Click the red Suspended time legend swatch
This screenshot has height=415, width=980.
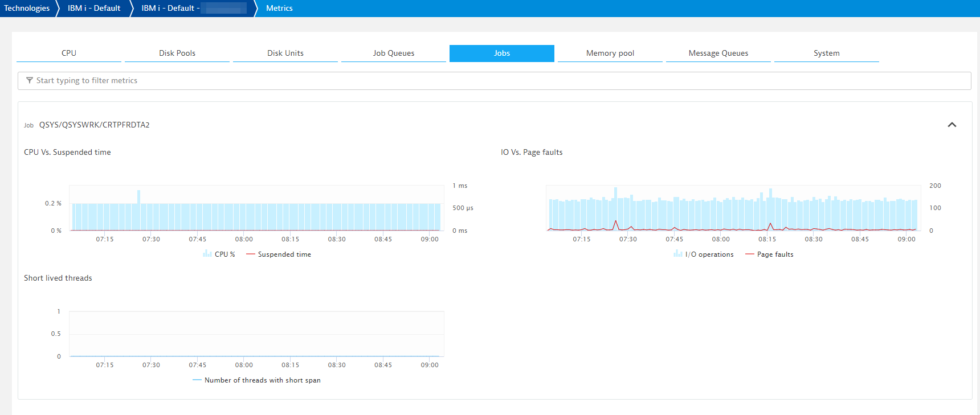(x=250, y=254)
